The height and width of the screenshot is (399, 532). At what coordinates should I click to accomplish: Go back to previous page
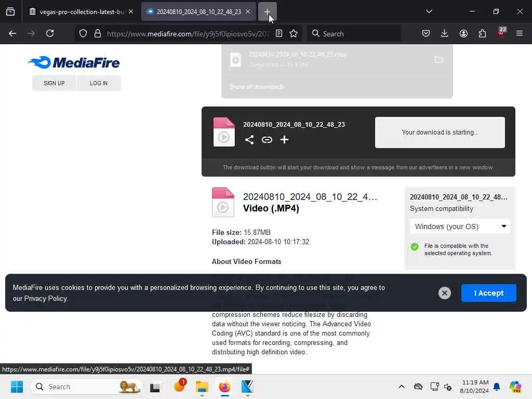12,33
